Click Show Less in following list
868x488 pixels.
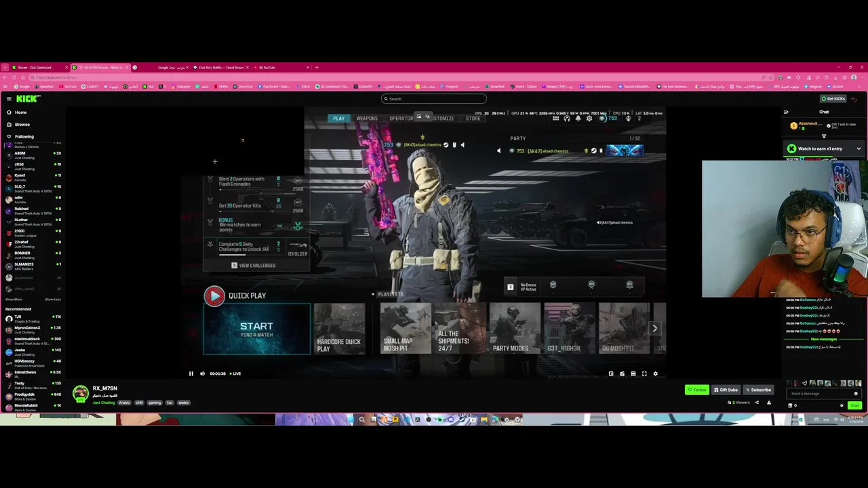pos(53,299)
